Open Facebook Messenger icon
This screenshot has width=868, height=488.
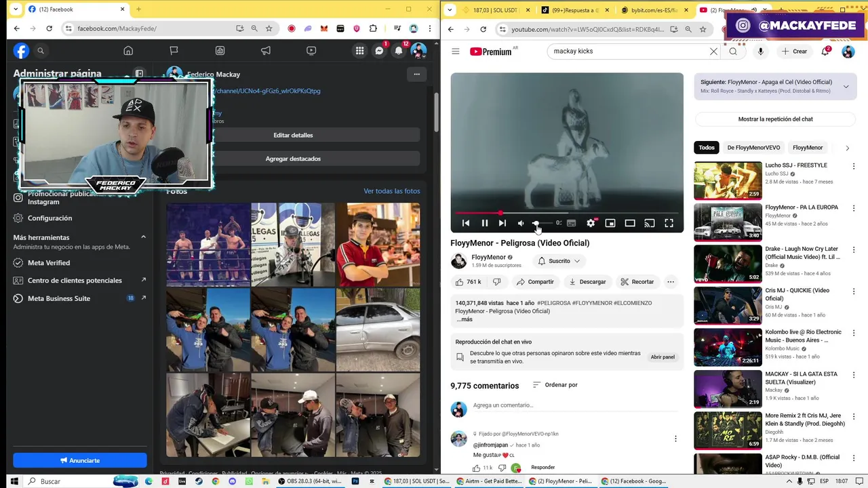[x=379, y=51]
